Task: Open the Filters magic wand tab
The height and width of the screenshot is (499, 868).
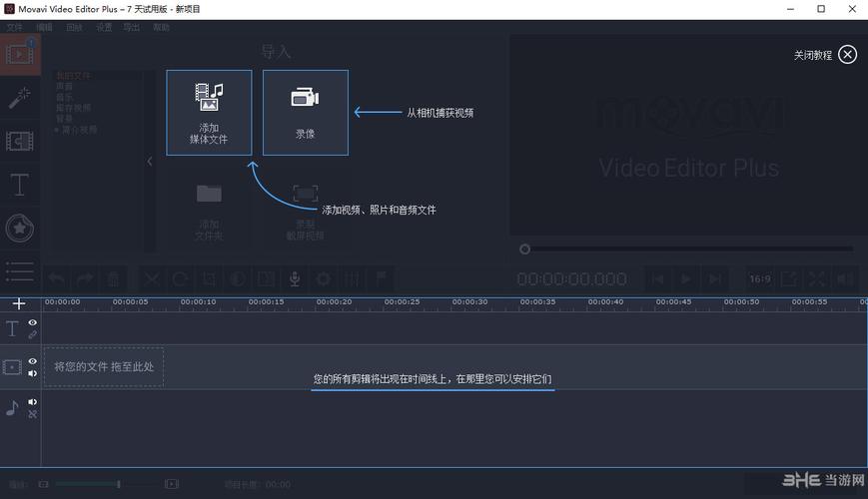Action: pos(20,98)
